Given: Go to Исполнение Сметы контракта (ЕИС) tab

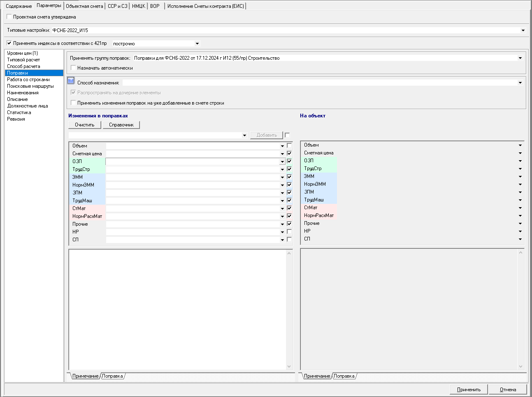Looking at the screenshot, I should [205, 6].
